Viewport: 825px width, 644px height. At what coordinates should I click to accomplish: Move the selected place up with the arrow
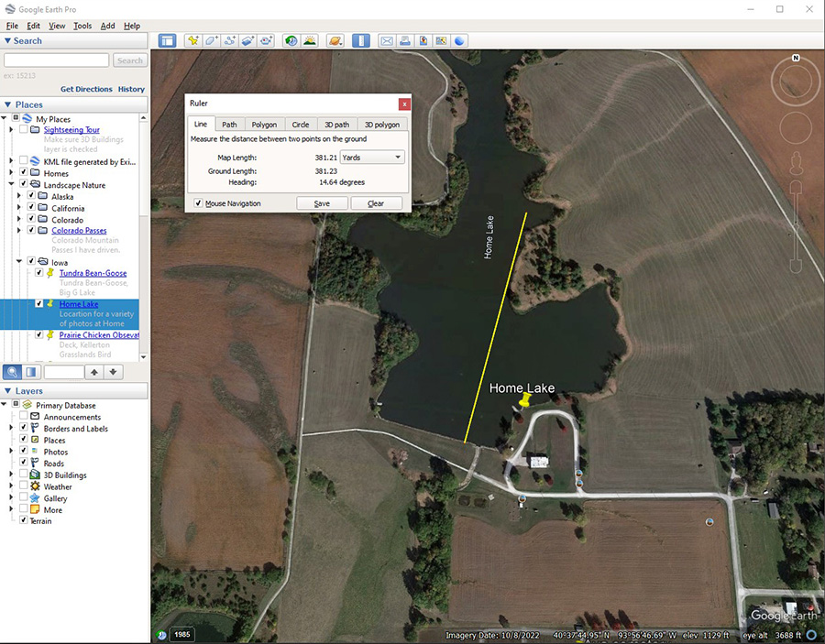pyautogui.click(x=94, y=372)
